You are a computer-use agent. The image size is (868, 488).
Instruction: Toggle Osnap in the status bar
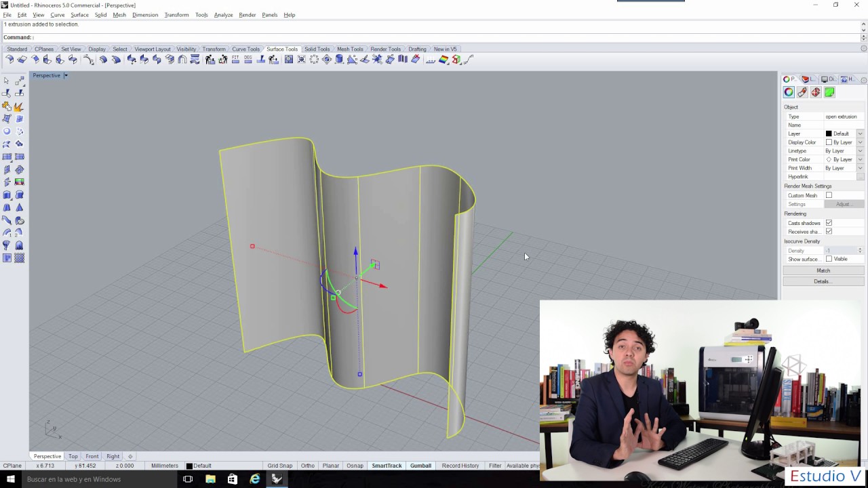[x=355, y=466]
